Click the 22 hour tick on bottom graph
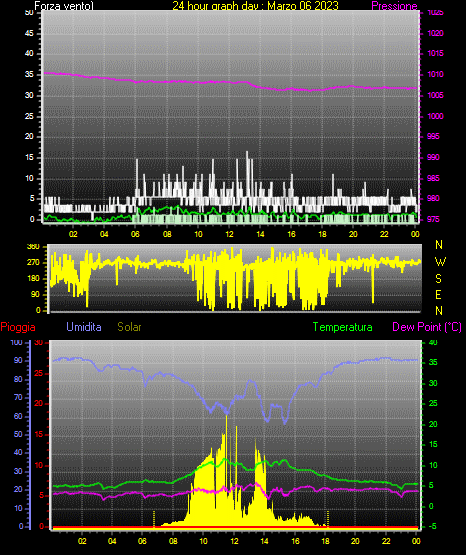466x555 pixels. 386,541
